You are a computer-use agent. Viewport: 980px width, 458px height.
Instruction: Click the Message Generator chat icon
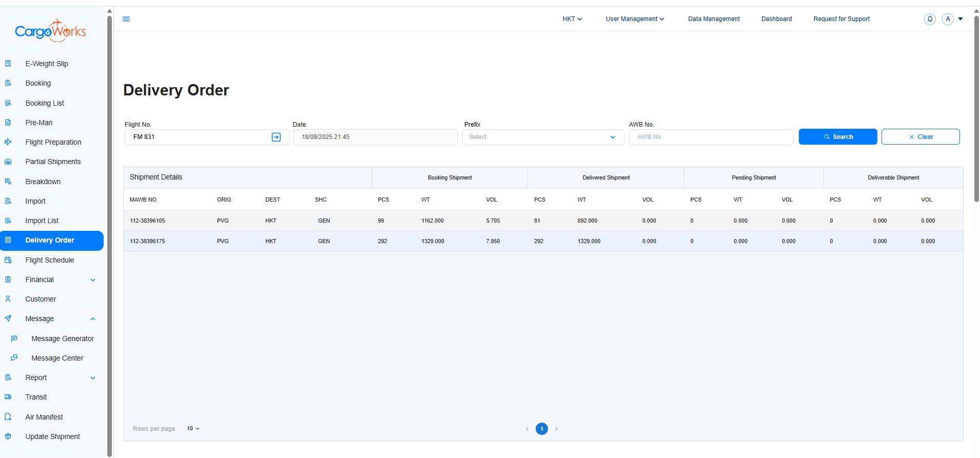tap(14, 338)
